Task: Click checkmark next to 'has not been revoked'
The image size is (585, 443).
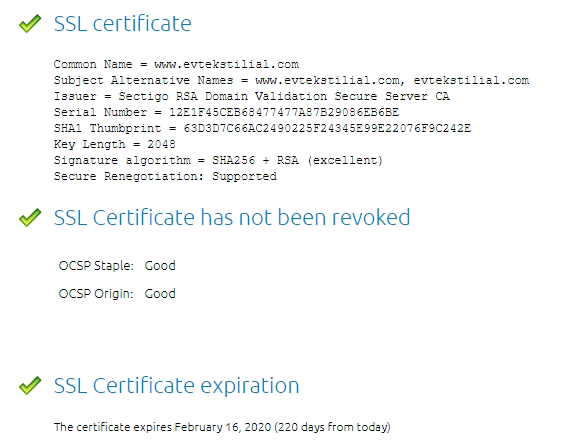Action: pyautogui.click(x=30, y=217)
